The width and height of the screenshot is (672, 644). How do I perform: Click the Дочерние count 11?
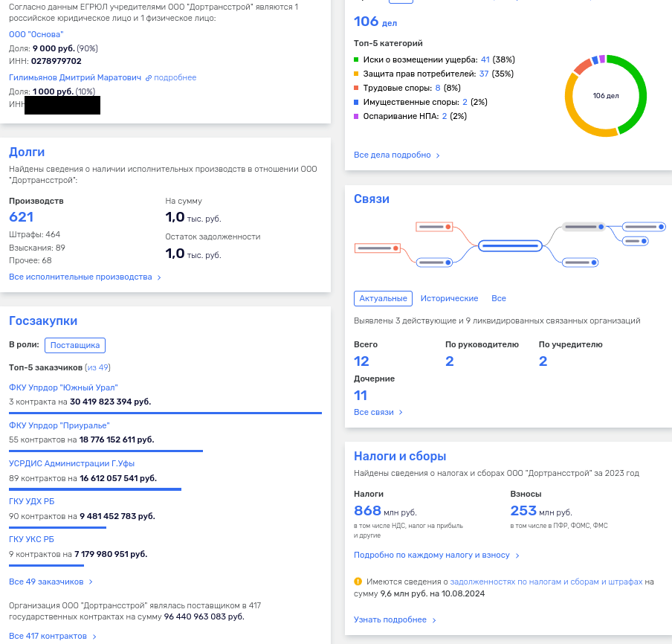coord(361,396)
